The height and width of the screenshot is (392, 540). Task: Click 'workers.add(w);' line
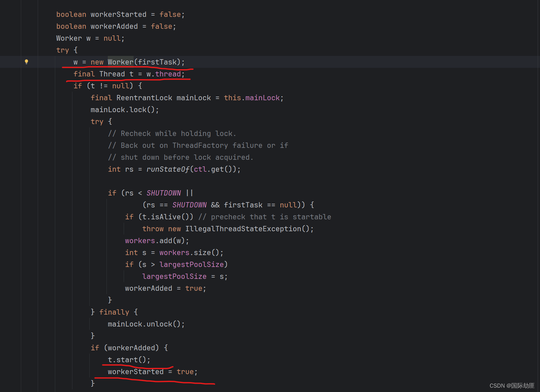click(157, 241)
